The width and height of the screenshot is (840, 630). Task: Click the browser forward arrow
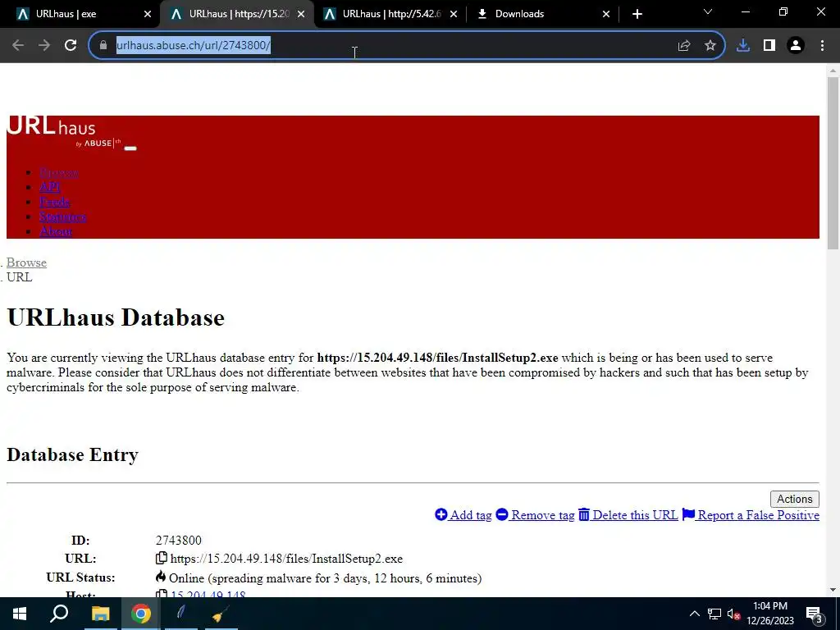tap(44, 46)
